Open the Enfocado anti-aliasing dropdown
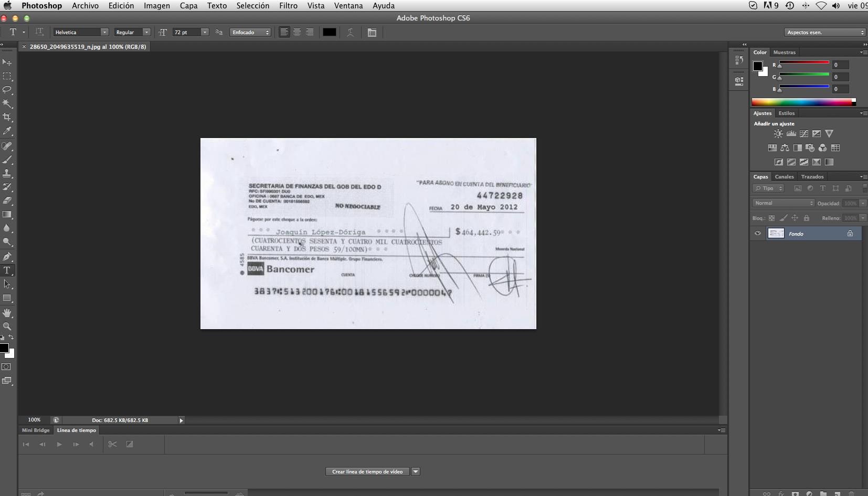Image resolution: width=868 pixels, height=496 pixels. (250, 33)
